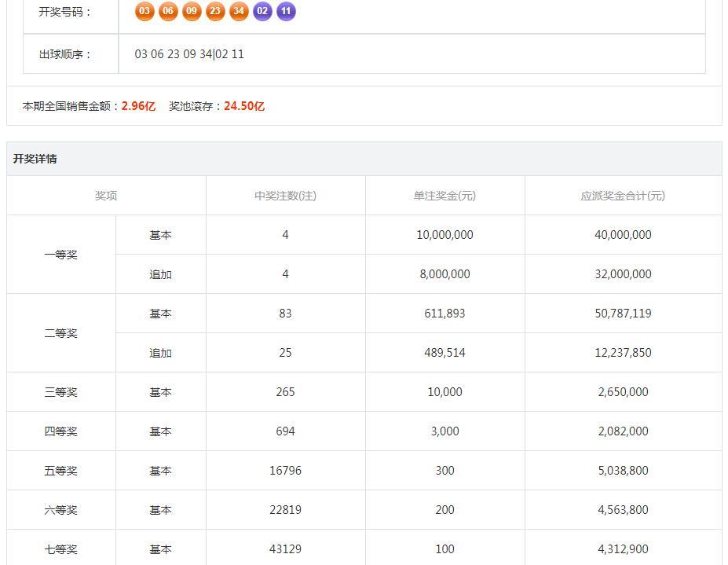This screenshot has width=728, height=565.
Task: Click the 应派奖金合计(元) column header
Action: tap(623, 196)
